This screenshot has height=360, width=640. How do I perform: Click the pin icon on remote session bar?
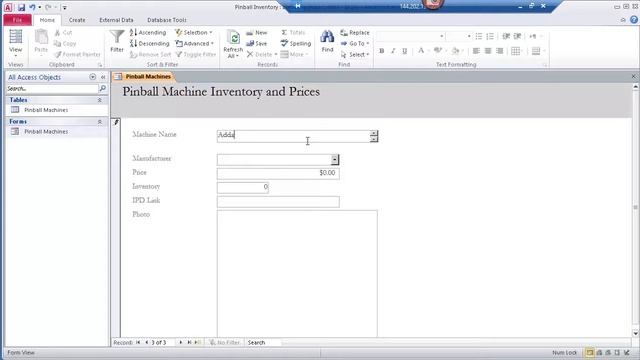pyautogui.click(x=298, y=6)
